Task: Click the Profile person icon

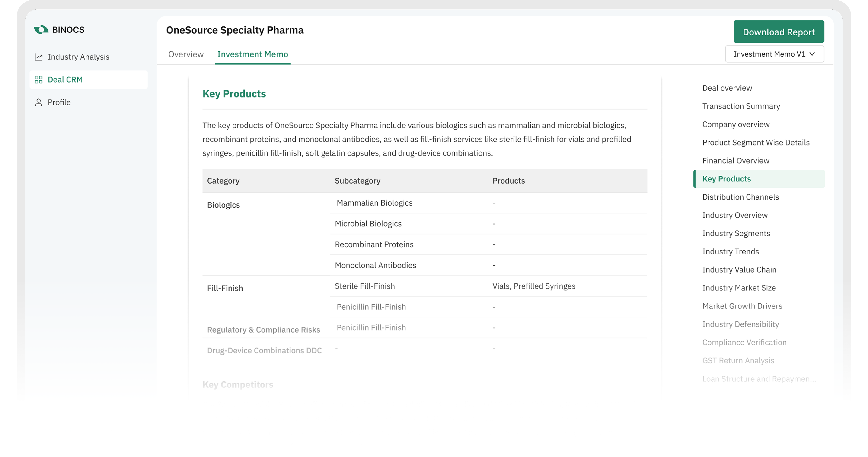Action: pyautogui.click(x=39, y=102)
